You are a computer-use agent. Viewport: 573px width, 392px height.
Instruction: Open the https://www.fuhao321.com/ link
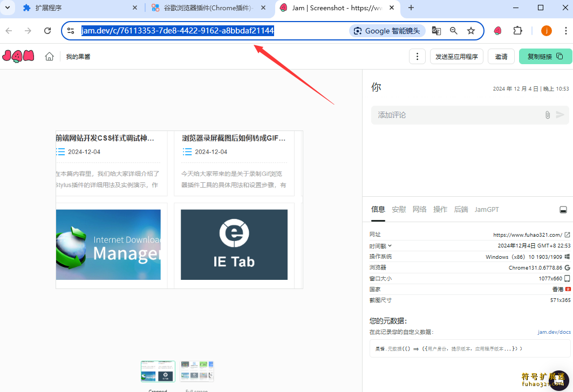click(528, 235)
